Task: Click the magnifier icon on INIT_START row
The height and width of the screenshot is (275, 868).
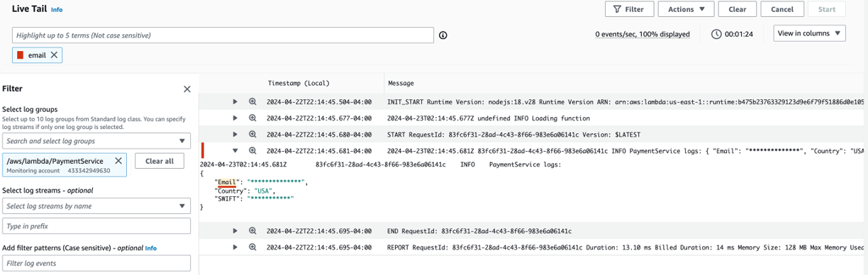Action: (x=252, y=102)
